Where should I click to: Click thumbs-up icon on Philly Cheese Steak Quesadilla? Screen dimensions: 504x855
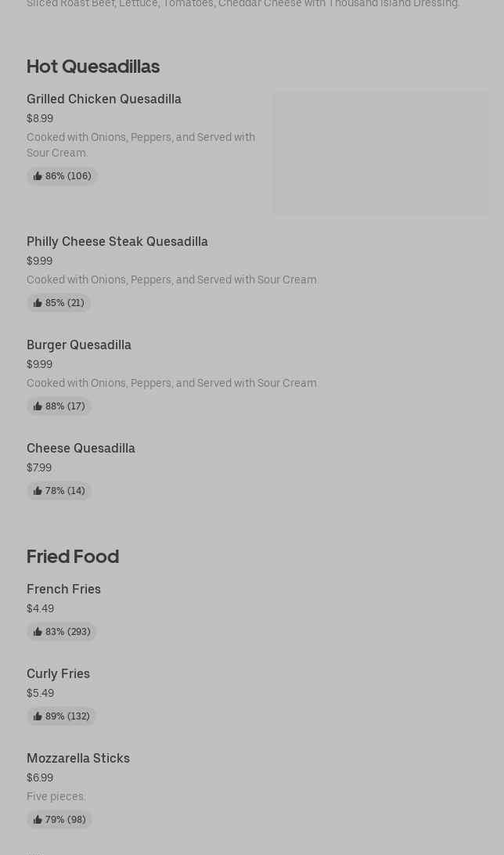[38, 303]
